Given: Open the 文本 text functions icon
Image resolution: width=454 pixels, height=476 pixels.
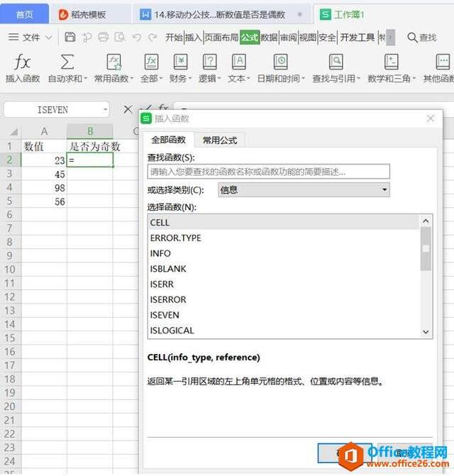Looking at the screenshot, I should point(238,62).
